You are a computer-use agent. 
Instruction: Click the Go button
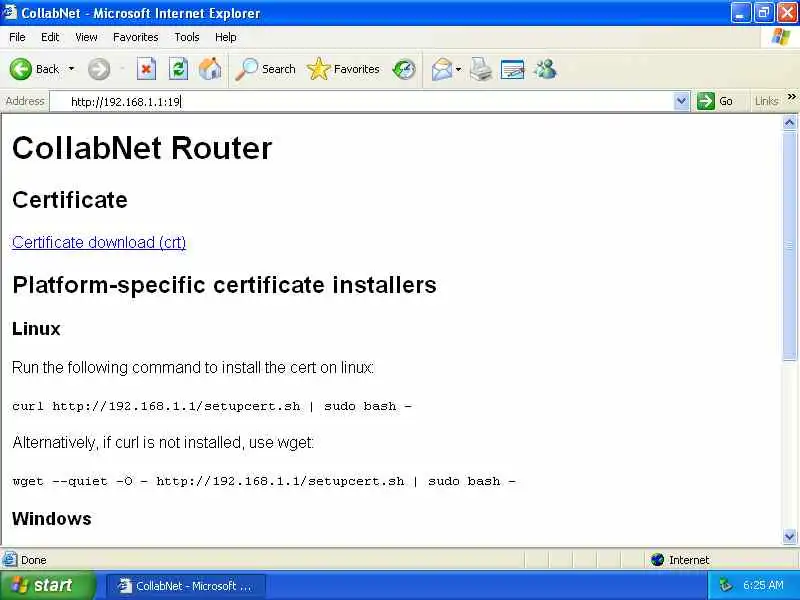tap(715, 101)
